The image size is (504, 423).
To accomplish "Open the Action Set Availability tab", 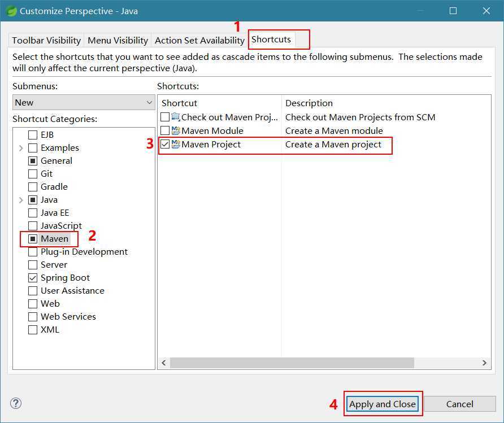I will (199, 41).
